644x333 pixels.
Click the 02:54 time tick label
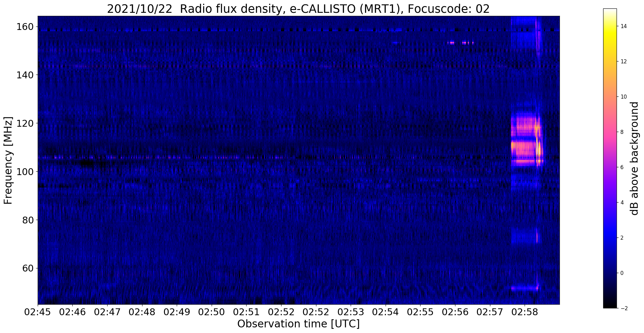coord(386,312)
